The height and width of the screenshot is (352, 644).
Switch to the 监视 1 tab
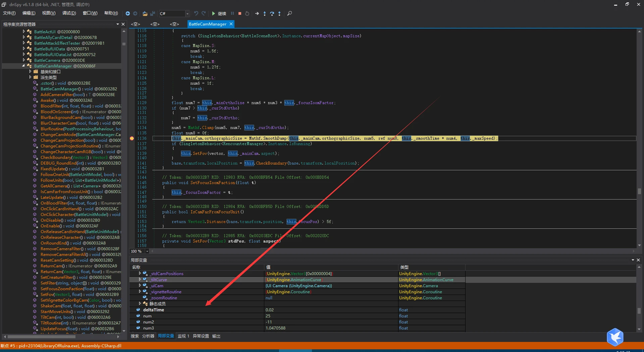[183, 336]
